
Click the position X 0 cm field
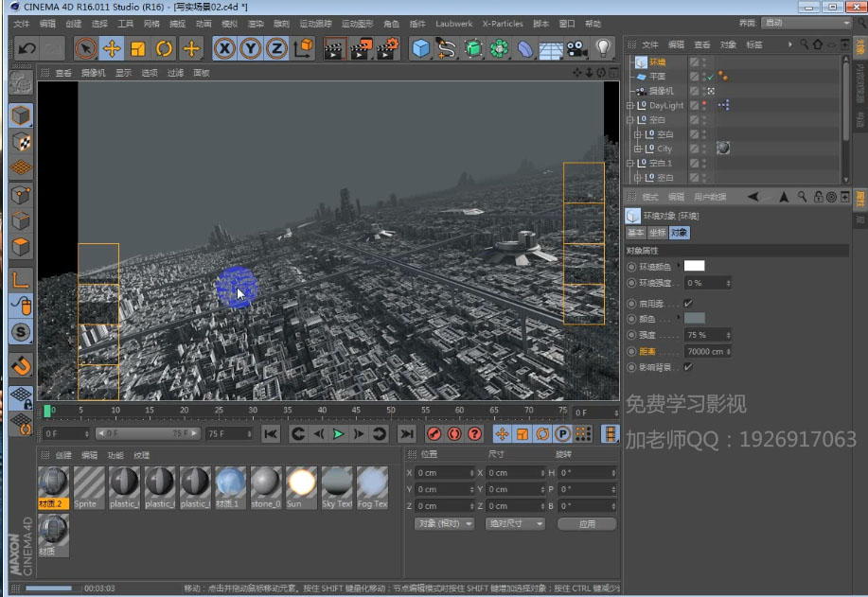coord(445,473)
